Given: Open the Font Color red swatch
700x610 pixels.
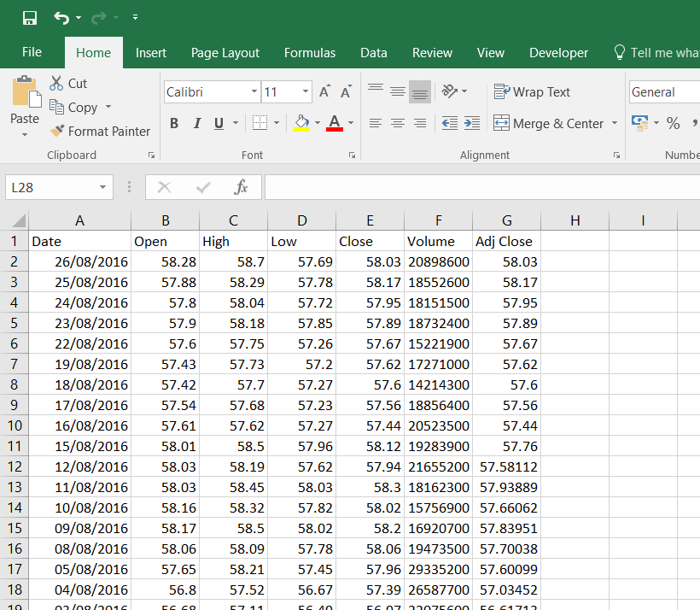Looking at the screenshot, I should 335,130.
